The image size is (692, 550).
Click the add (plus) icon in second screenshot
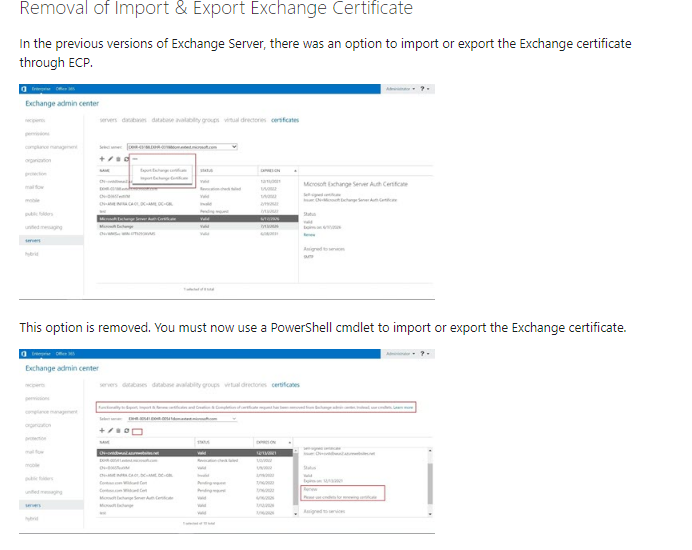coord(102,430)
